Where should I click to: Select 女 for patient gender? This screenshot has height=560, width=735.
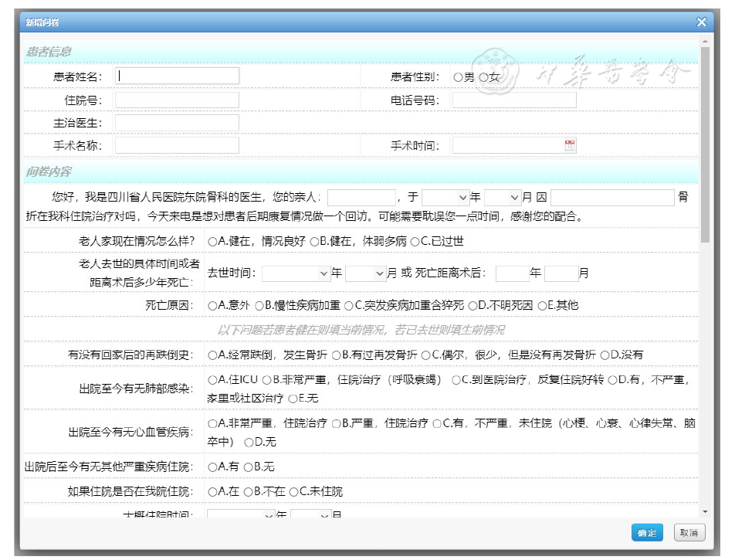tap(484, 77)
